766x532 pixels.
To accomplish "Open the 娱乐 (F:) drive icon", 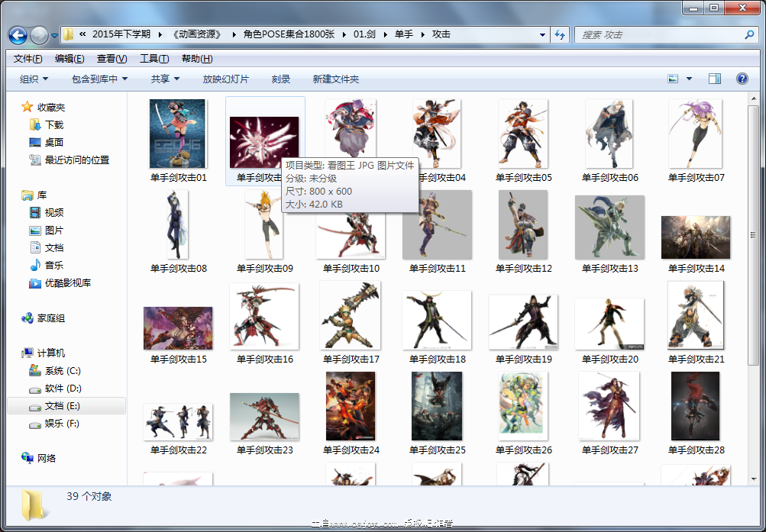I will tap(34, 424).
